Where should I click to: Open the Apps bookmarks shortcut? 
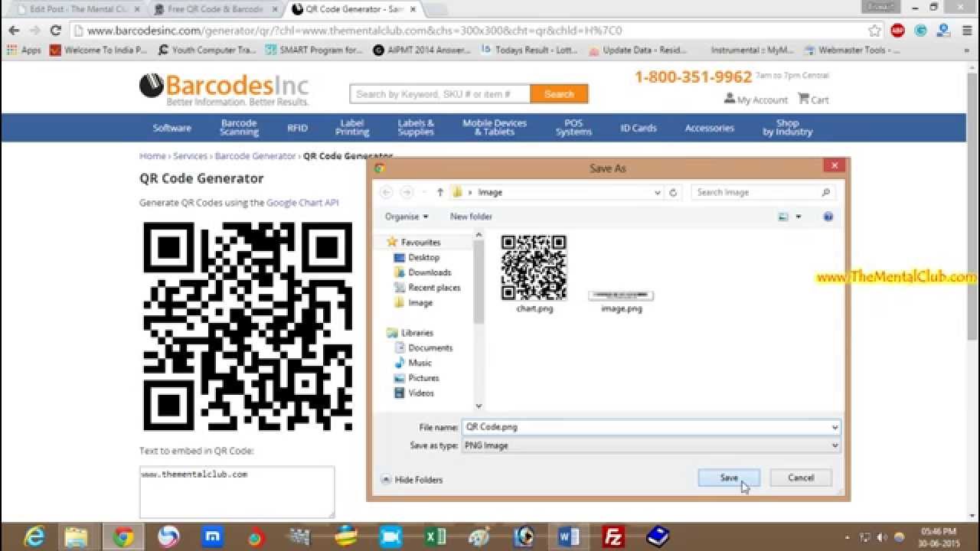pos(24,51)
